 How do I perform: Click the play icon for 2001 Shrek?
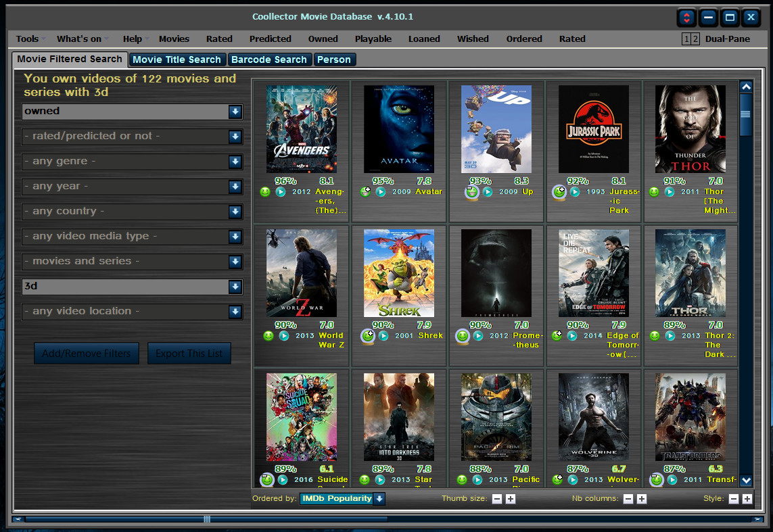[383, 335]
